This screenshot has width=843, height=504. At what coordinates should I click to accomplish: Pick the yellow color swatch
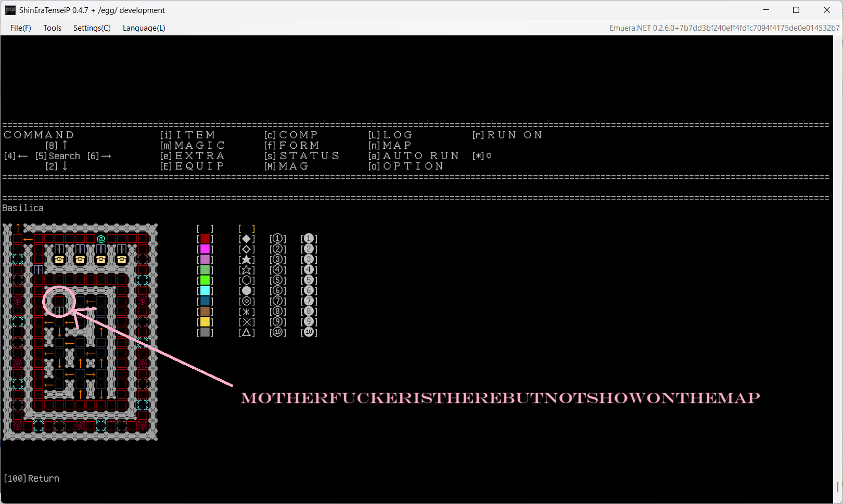[205, 322]
